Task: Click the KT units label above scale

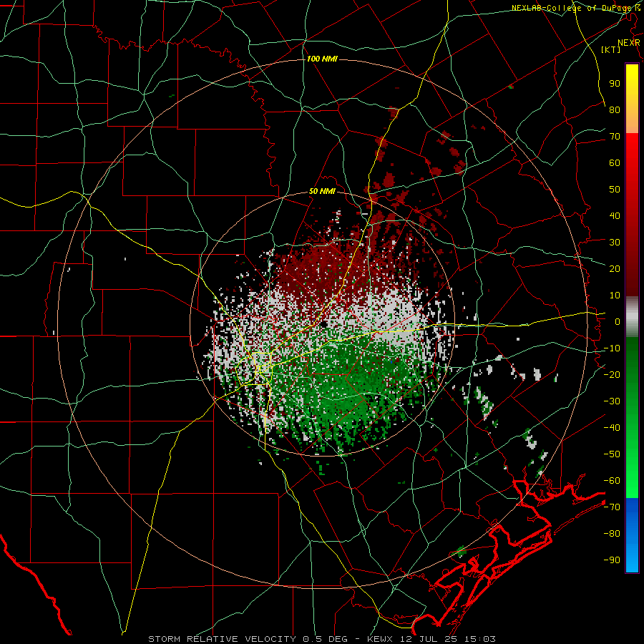Action: pos(611,49)
